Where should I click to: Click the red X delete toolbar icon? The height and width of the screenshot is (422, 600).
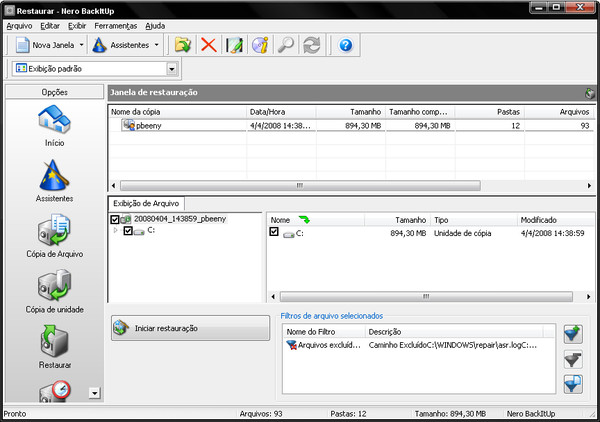pos(209,45)
